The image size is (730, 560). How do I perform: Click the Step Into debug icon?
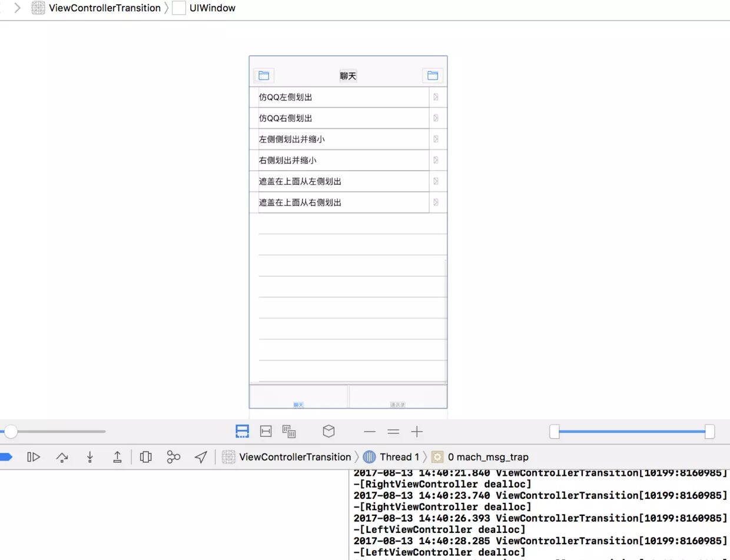coord(89,457)
